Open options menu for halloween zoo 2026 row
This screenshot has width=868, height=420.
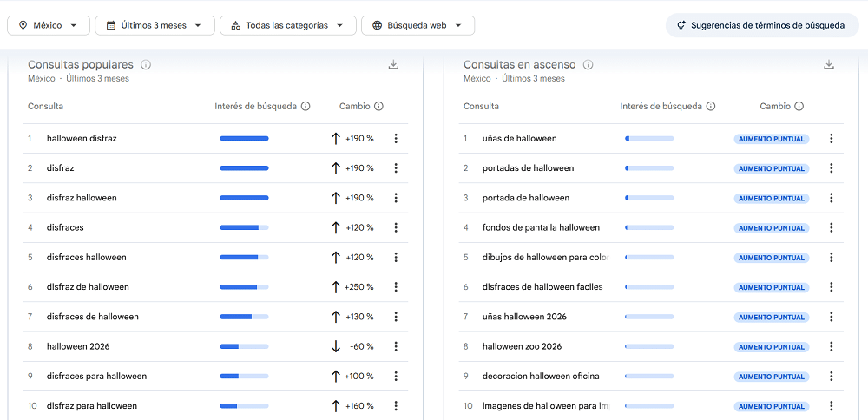coord(831,346)
